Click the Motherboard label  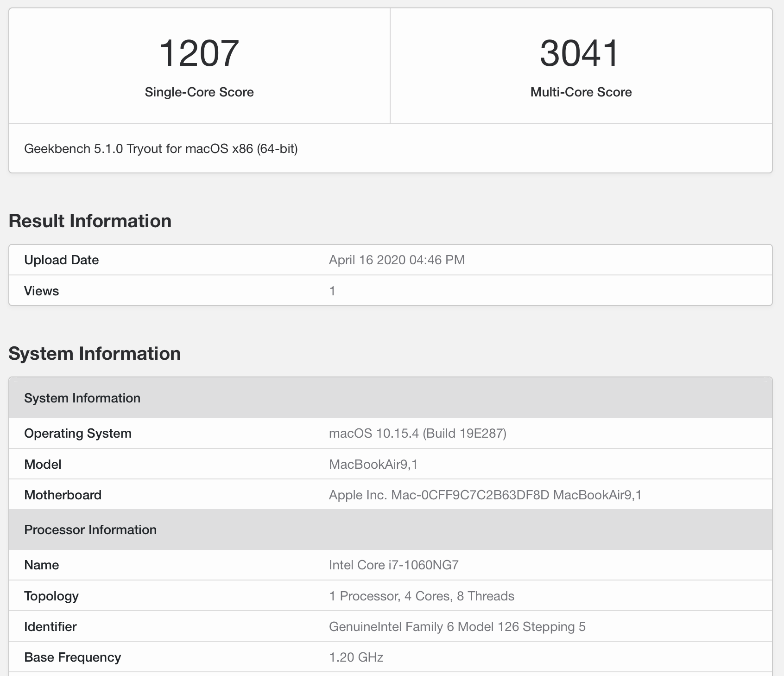click(63, 495)
